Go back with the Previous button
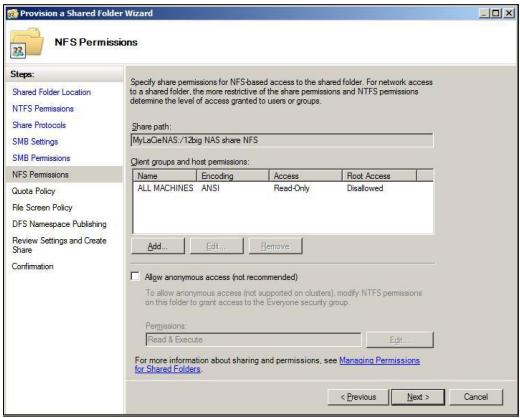This screenshot has width=520, height=418. (358, 397)
